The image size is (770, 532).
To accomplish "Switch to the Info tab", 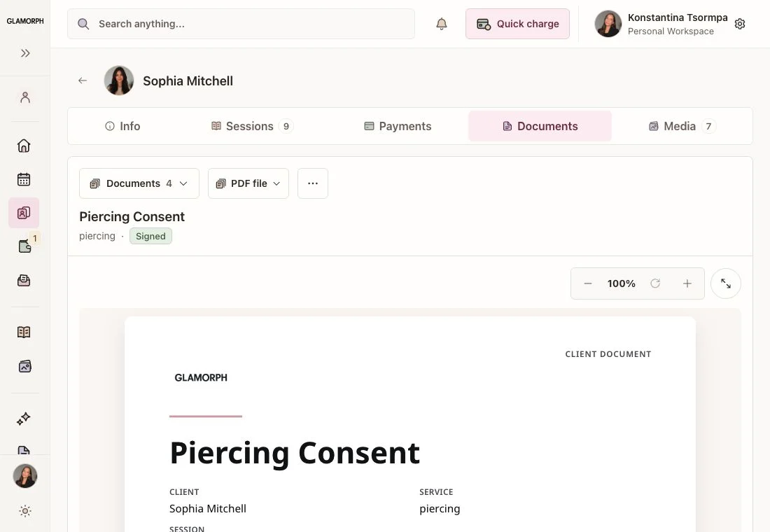I will tap(122, 126).
